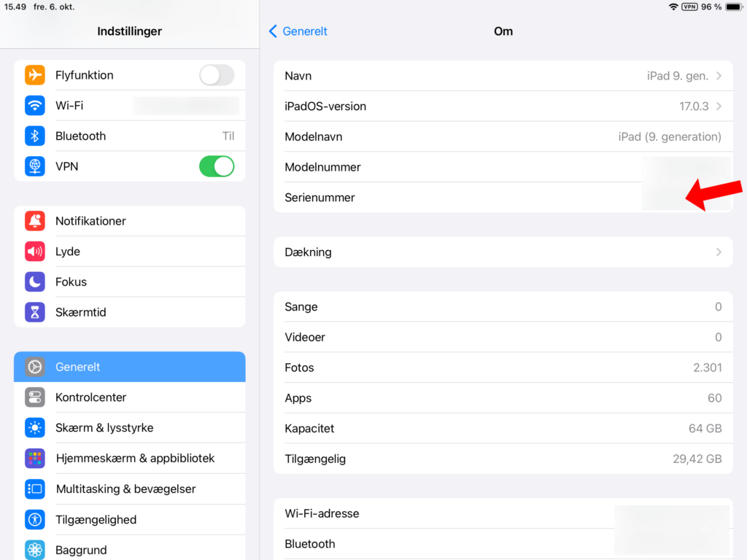This screenshot has width=747, height=560.
Task: Tap the Notifikationer bell icon
Action: tap(35, 221)
